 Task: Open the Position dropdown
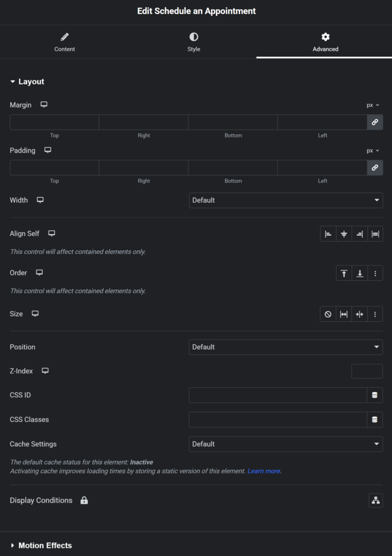[x=286, y=347]
